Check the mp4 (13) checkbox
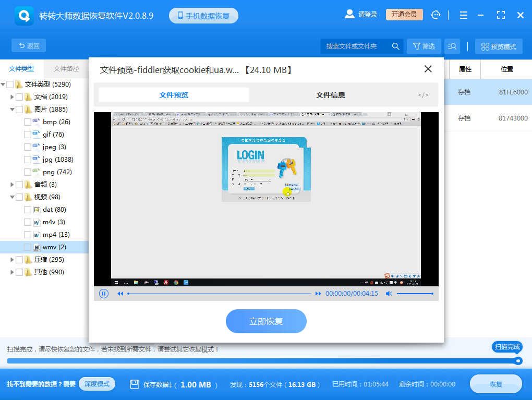This screenshot has width=532, height=400. point(28,234)
